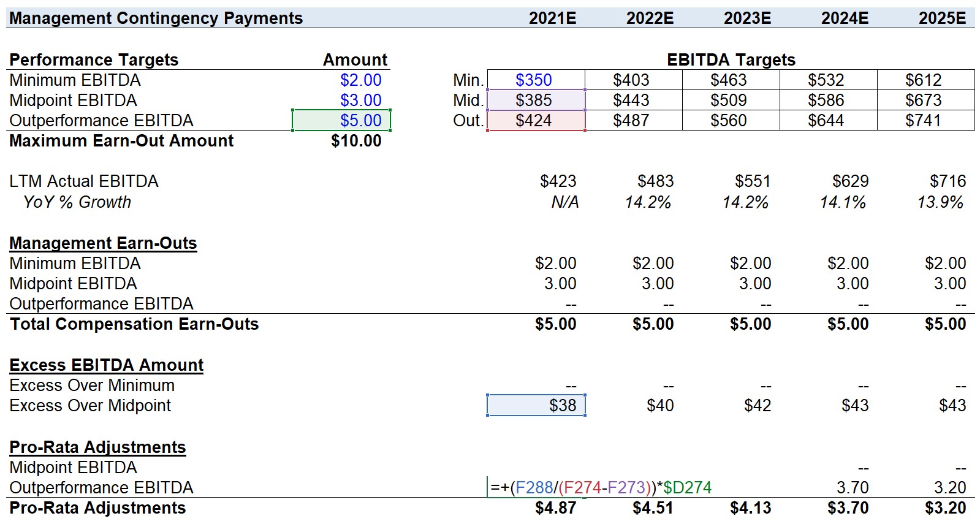980x524 pixels.
Task: Select the 13.9% YoY growth cell
Action: pyautogui.click(x=940, y=202)
